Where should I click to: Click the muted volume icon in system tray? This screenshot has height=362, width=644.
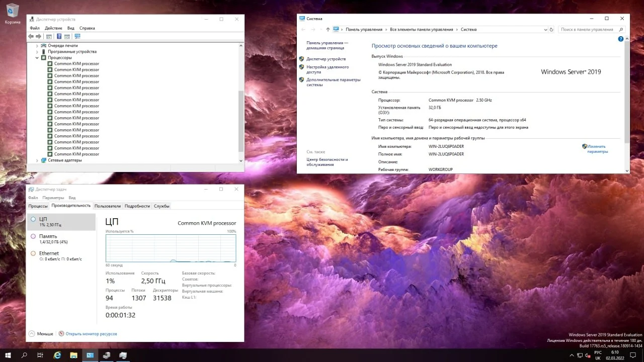click(588, 355)
